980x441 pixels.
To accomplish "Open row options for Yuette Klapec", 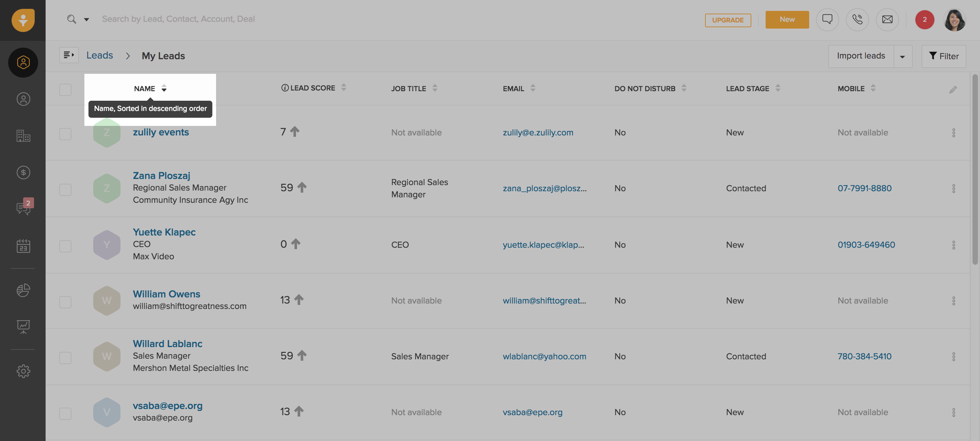I will [x=953, y=245].
